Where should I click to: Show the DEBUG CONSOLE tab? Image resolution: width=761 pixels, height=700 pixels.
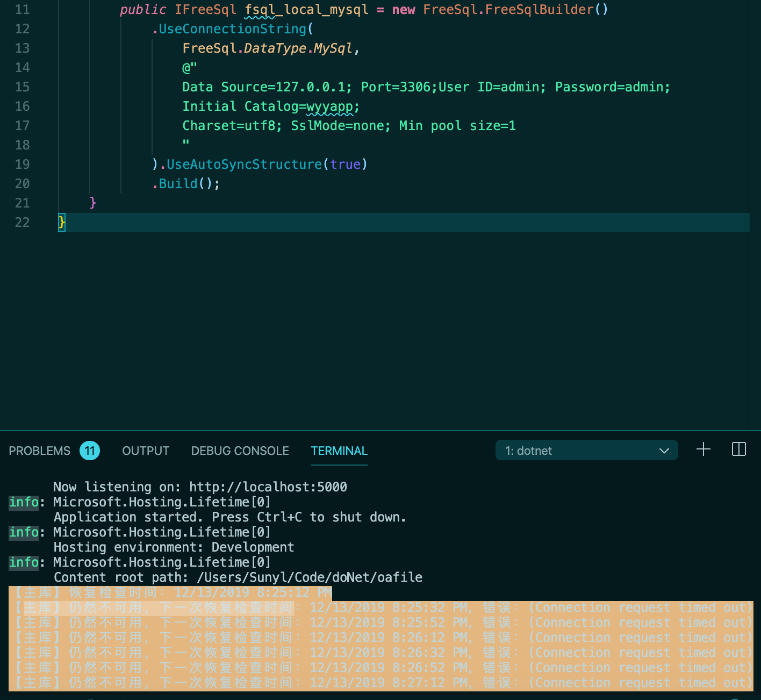point(240,451)
